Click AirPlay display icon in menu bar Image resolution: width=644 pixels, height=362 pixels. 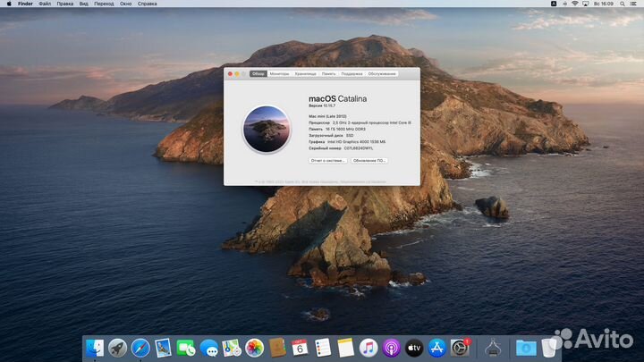(586, 4)
